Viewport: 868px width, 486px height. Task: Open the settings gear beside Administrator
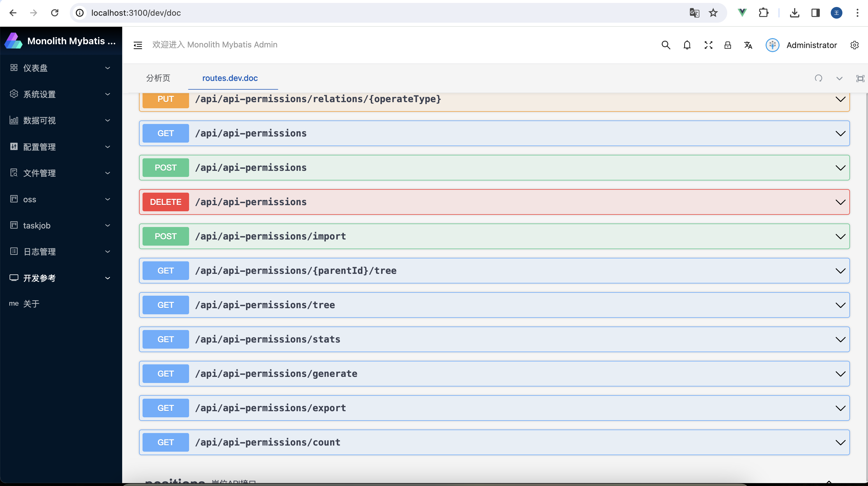[x=854, y=45]
